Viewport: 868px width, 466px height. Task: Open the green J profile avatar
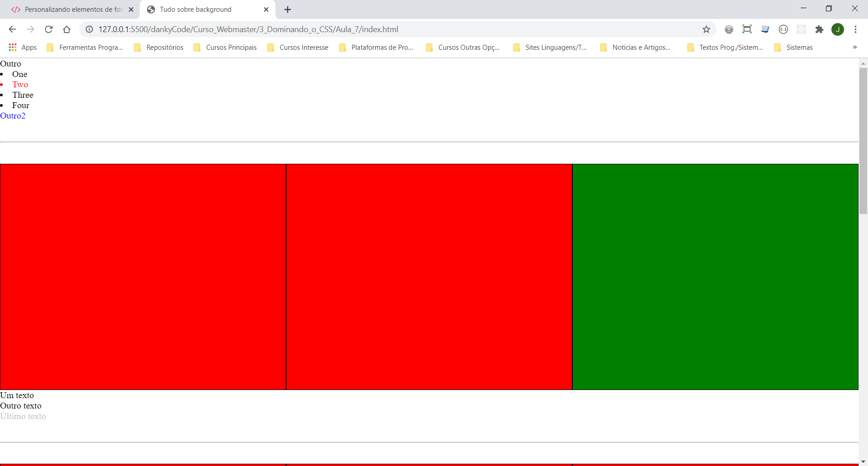click(x=838, y=29)
